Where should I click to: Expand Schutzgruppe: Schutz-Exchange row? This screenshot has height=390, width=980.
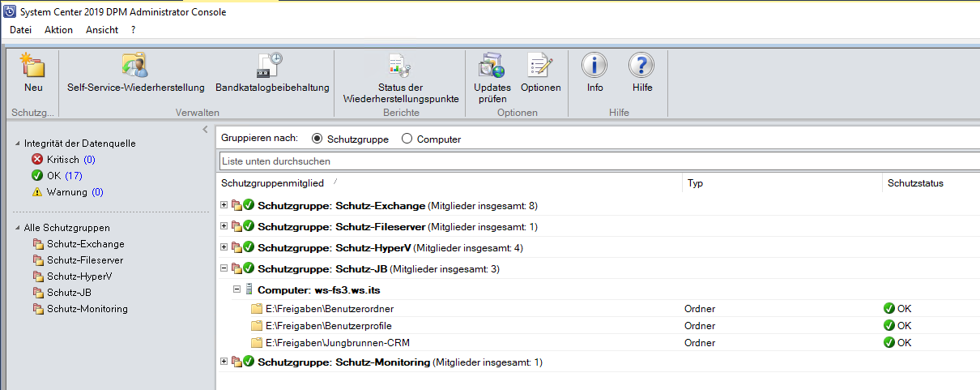[x=224, y=205]
